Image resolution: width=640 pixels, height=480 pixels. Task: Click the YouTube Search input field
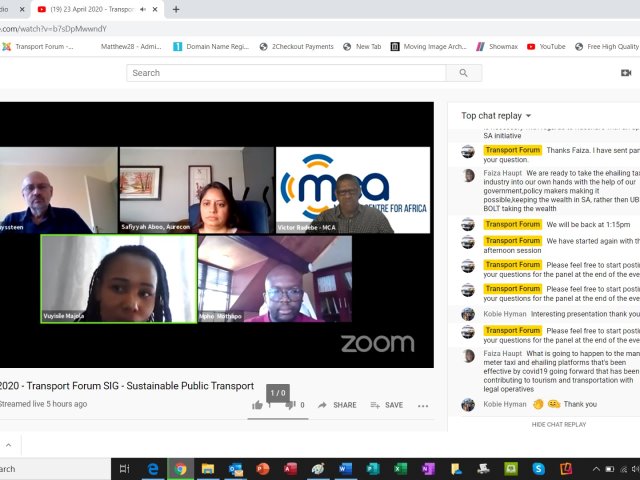286,73
